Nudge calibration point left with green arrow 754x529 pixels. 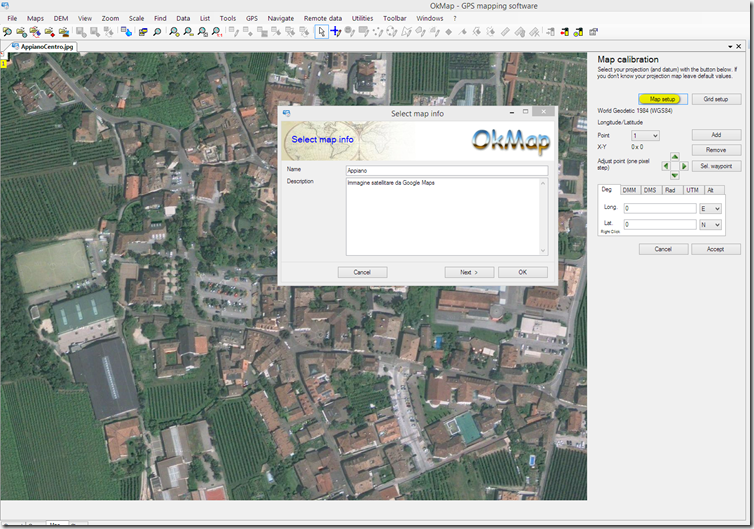click(665, 167)
